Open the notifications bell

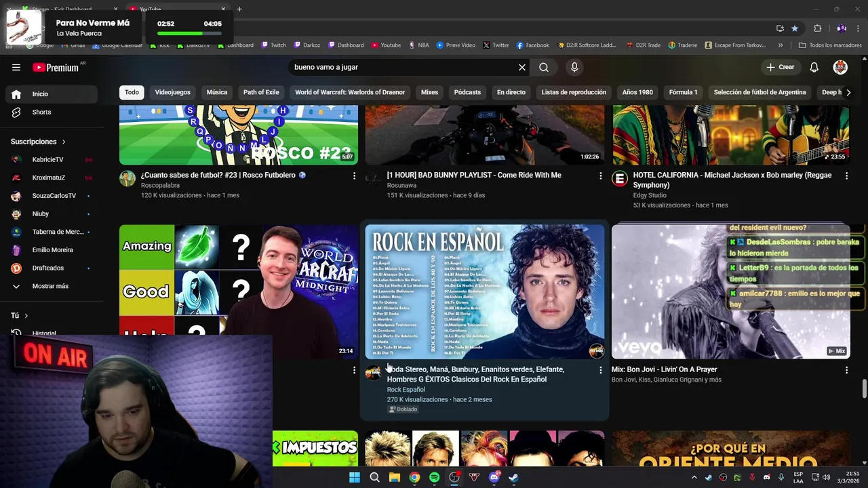(814, 67)
